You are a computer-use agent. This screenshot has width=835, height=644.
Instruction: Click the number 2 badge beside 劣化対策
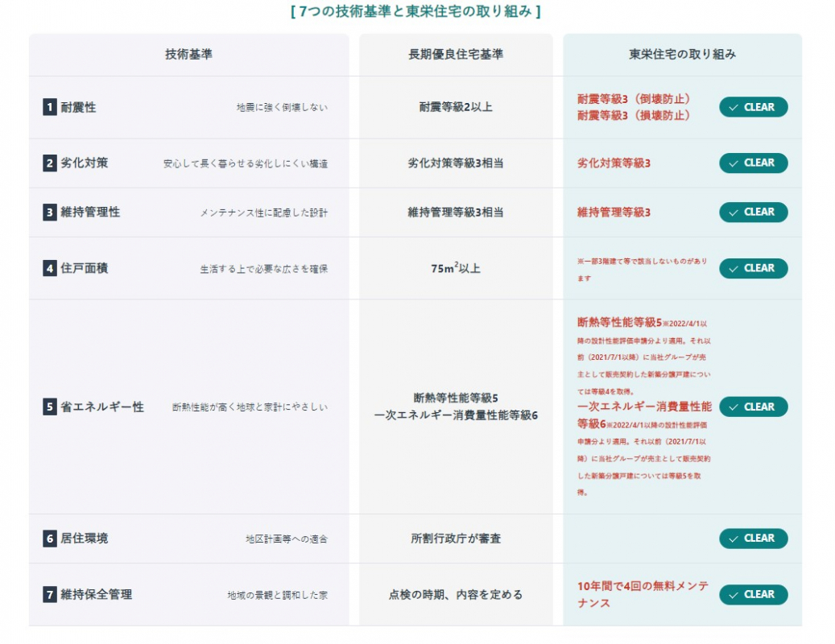pyautogui.click(x=50, y=163)
